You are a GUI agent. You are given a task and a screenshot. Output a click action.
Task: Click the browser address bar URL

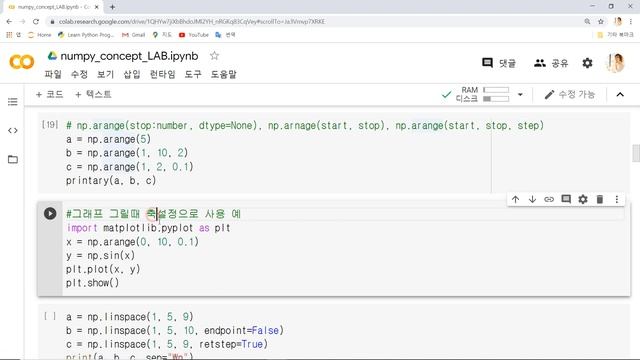[192, 22]
